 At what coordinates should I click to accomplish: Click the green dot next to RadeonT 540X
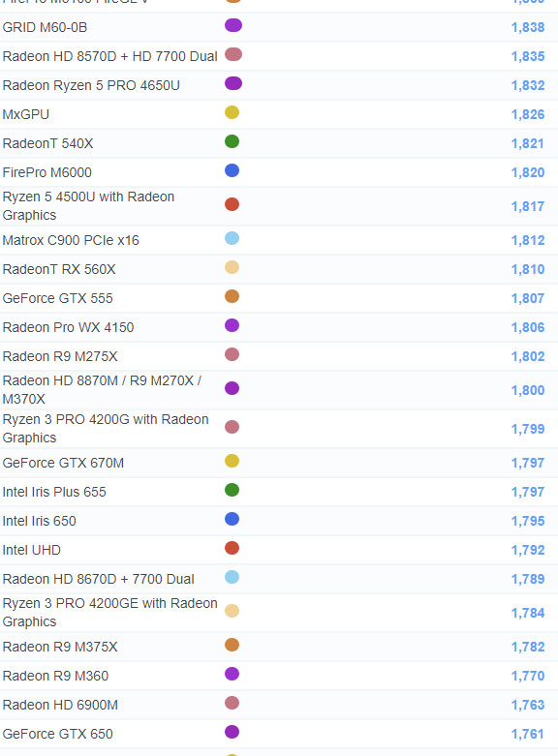[232, 141]
